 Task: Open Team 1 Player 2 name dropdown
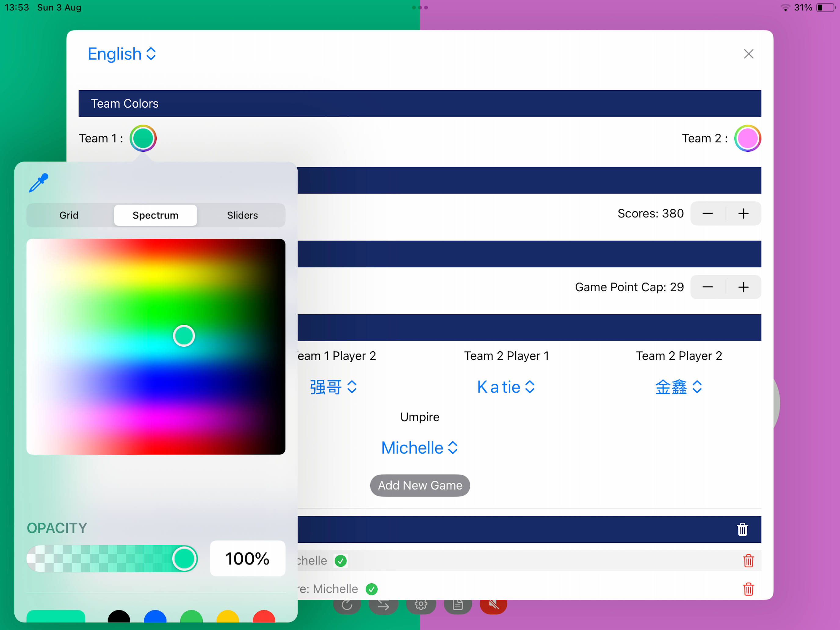(x=333, y=387)
